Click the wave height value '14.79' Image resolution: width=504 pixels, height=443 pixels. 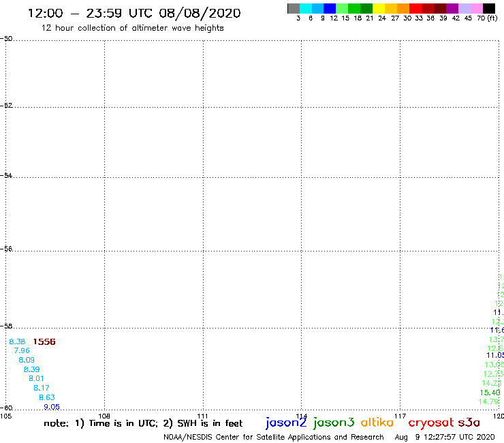click(488, 401)
